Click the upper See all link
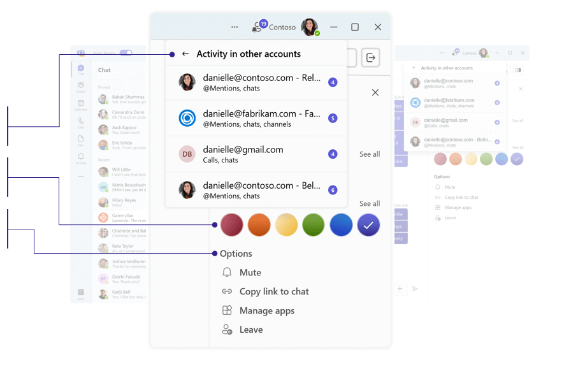This screenshot has width=571, height=392. [370, 154]
